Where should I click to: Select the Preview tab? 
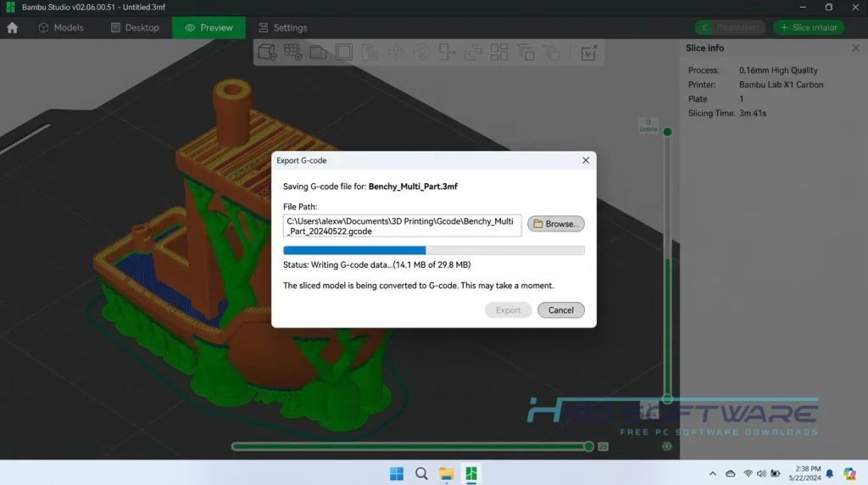pos(209,28)
